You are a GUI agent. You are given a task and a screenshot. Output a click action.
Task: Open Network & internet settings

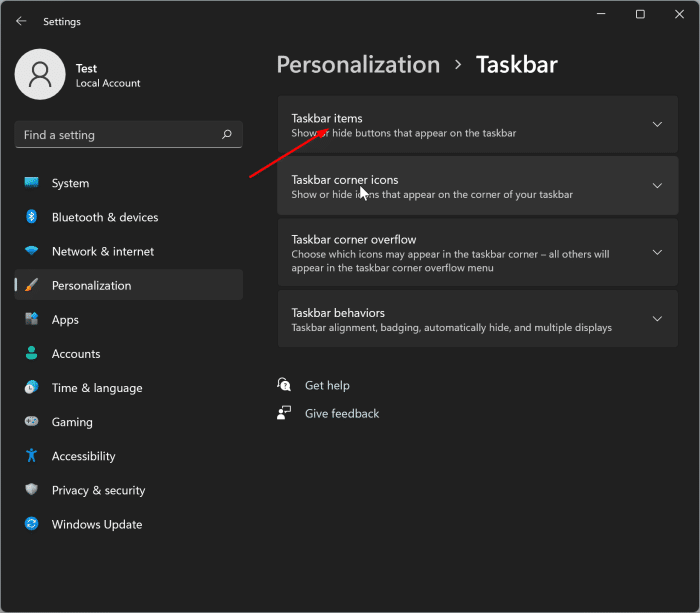tap(129, 251)
